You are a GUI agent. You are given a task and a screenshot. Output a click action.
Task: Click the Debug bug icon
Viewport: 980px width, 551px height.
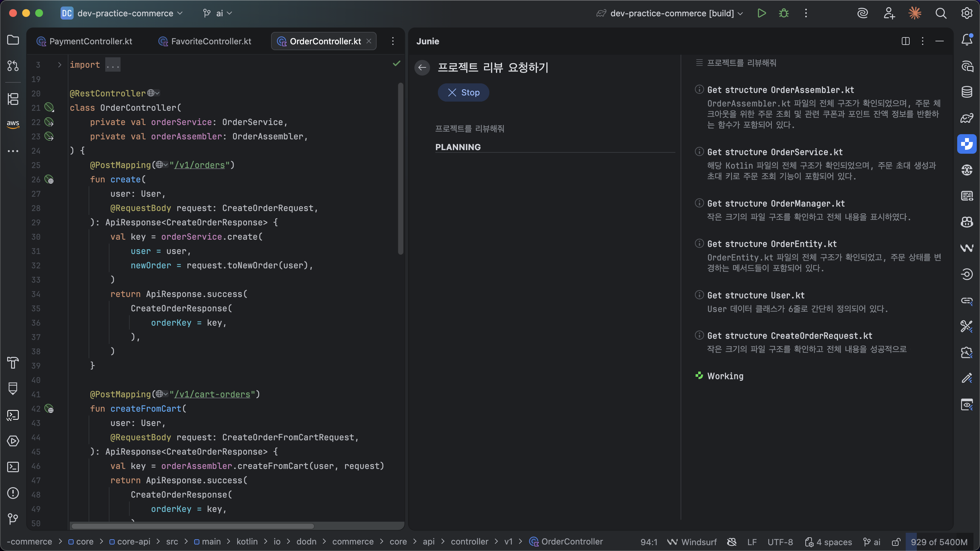pyautogui.click(x=784, y=13)
